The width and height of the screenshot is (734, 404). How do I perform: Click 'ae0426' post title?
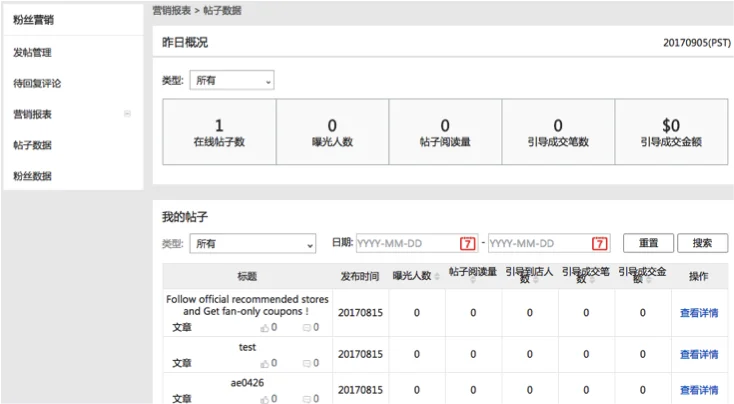click(247, 382)
